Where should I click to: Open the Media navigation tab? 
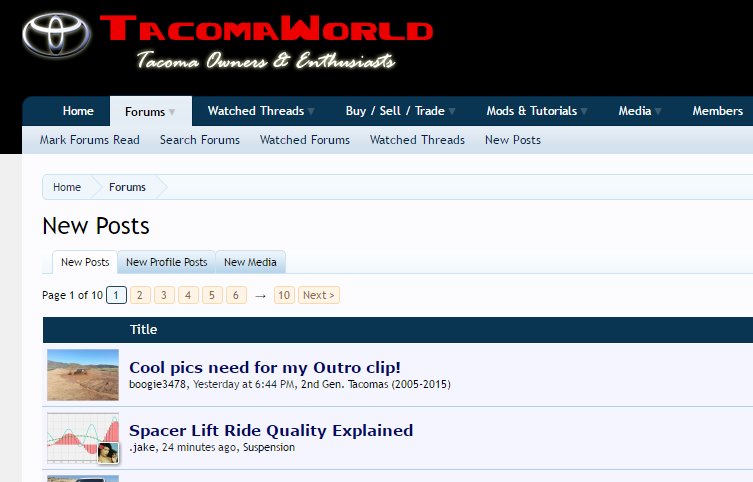point(634,111)
